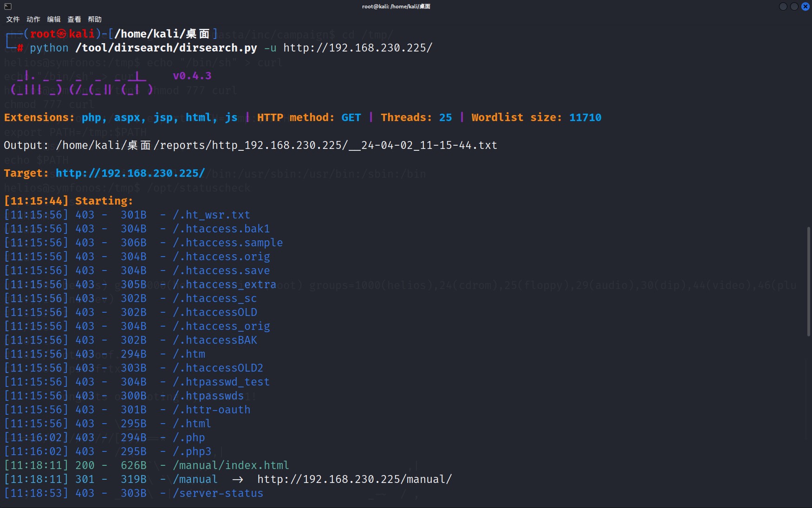Click the Starting: line text
812x508 pixels.
pyautogui.click(x=104, y=201)
